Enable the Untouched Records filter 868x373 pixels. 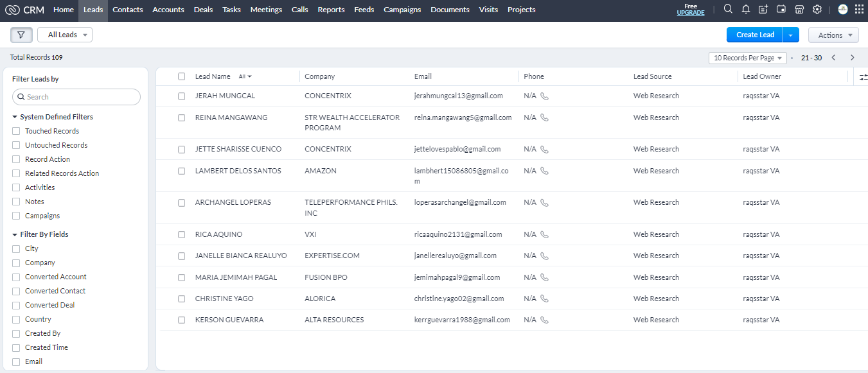tap(16, 145)
